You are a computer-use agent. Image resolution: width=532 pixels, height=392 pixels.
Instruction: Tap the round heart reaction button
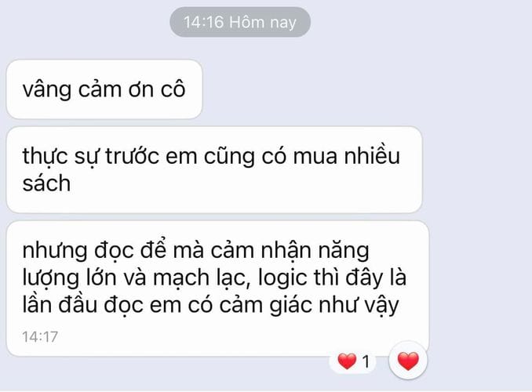pyautogui.click(x=408, y=361)
